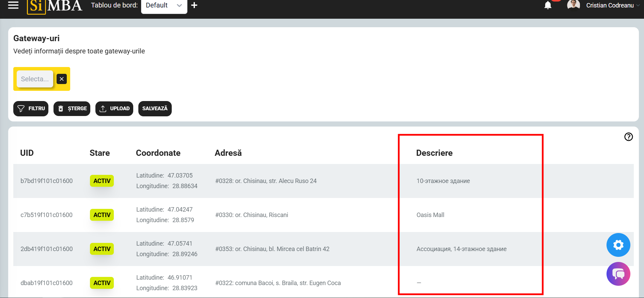Open the notifications bell
Image resolution: width=644 pixels, height=298 pixels.
point(548,5)
